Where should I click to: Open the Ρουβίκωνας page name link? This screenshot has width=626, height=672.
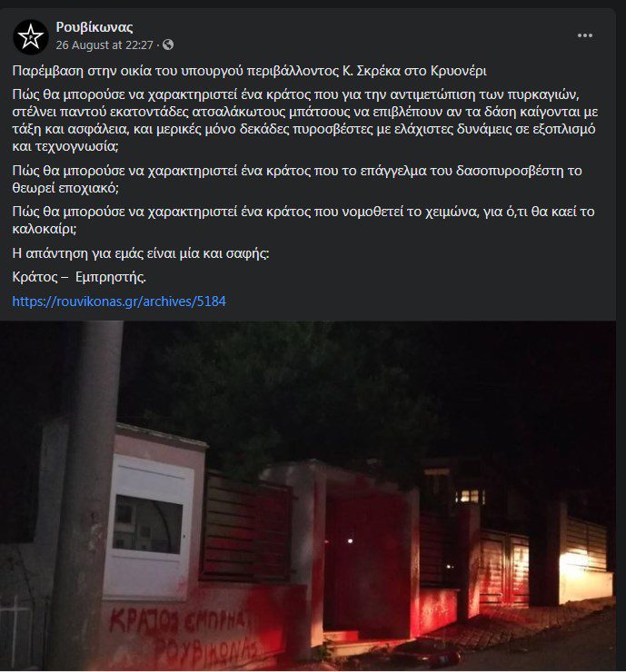click(94, 27)
